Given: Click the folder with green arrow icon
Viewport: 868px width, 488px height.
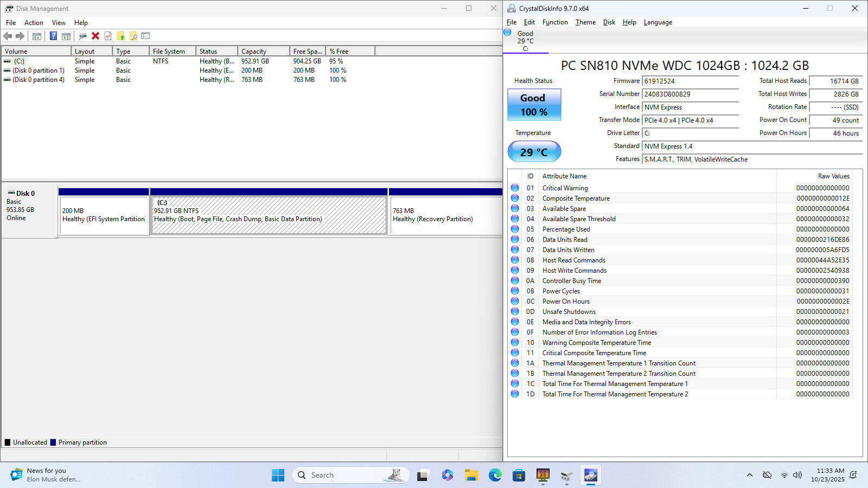Looking at the screenshot, I should tap(120, 36).
